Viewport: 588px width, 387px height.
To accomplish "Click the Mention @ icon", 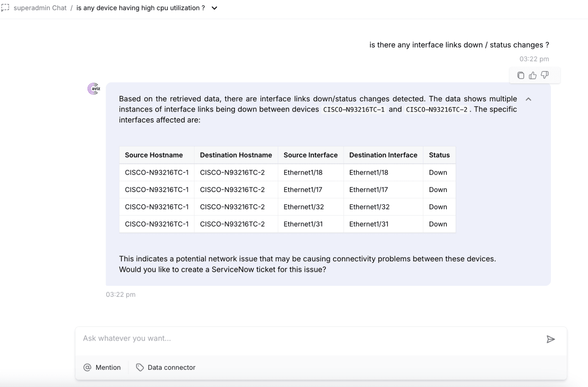I will pyautogui.click(x=87, y=367).
